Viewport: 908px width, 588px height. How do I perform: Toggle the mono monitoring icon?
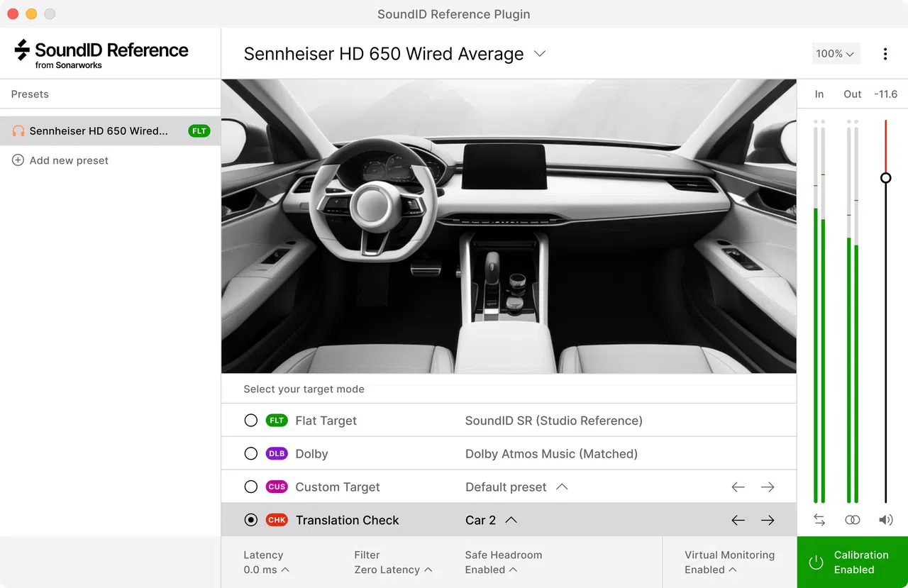[x=853, y=520]
